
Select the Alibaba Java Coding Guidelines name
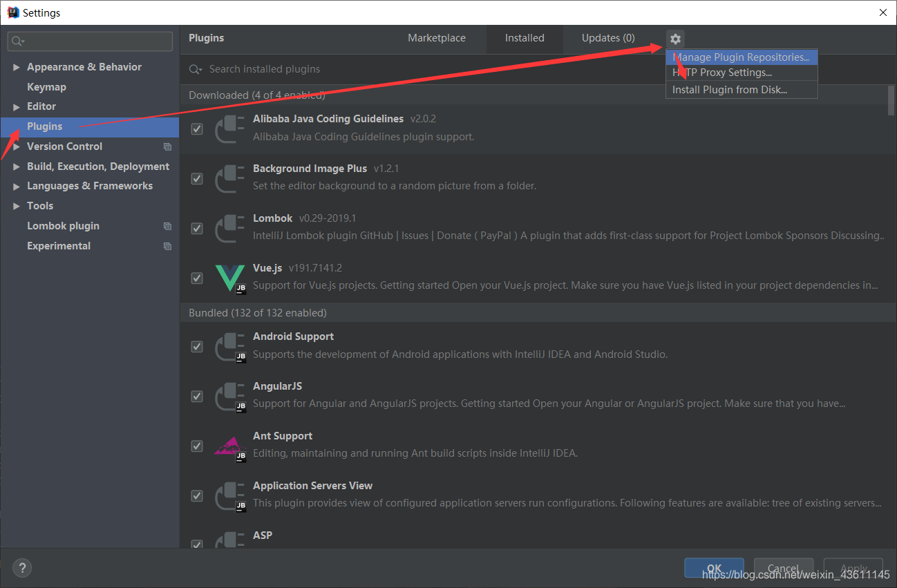(328, 119)
